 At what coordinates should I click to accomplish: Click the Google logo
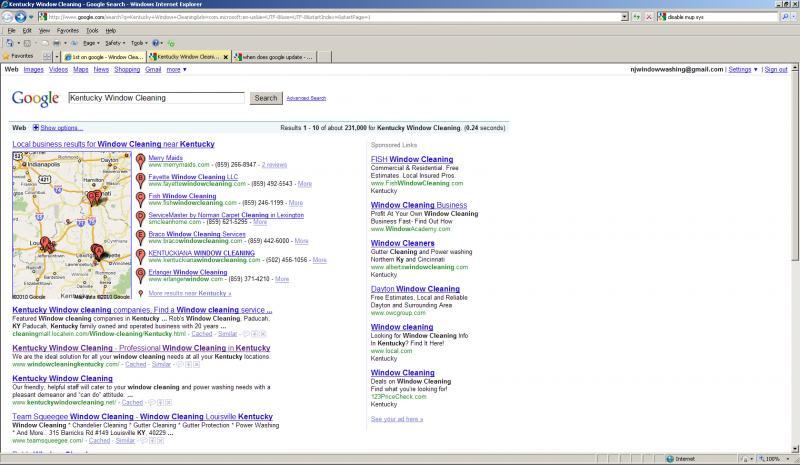35,98
